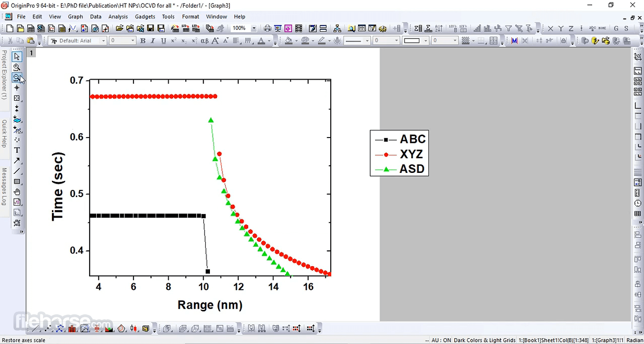
Task: Click the Time (sec) Y axis title
Action: [58, 187]
